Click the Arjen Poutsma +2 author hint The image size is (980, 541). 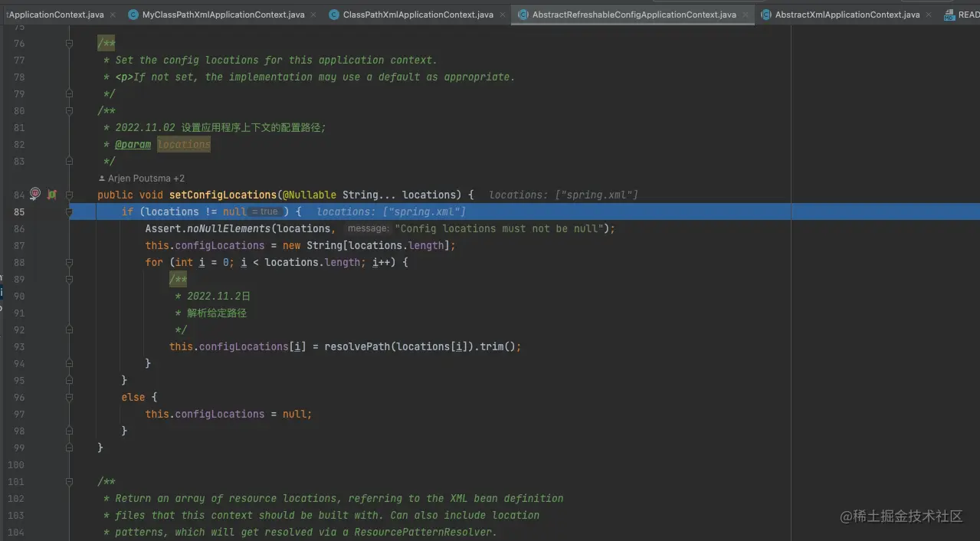[x=141, y=178]
